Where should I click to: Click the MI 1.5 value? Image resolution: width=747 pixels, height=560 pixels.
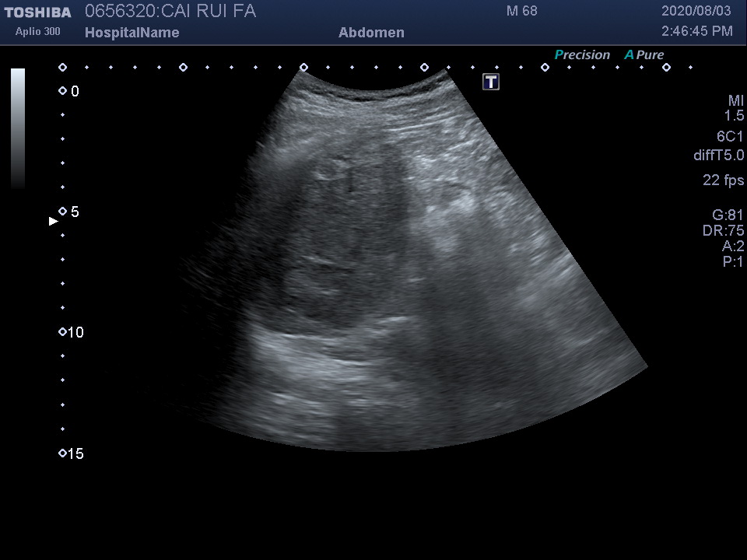(734, 107)
